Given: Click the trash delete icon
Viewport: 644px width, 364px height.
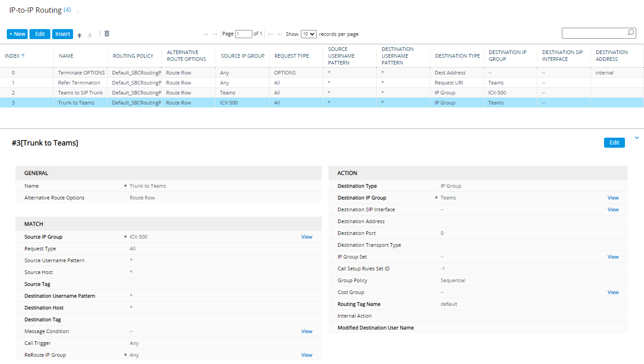Looking at the screenshot, I should click(x=107, y=34).
